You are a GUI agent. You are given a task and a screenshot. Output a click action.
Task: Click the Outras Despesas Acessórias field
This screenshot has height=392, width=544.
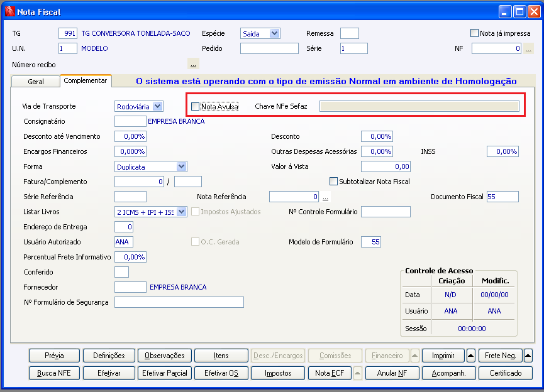click(x=377, y=151)
